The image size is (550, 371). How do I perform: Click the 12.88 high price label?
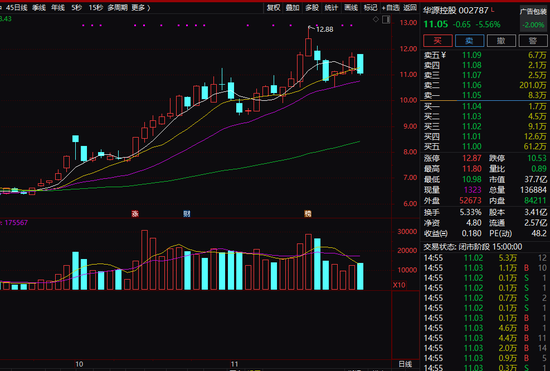tap(324, 29)
